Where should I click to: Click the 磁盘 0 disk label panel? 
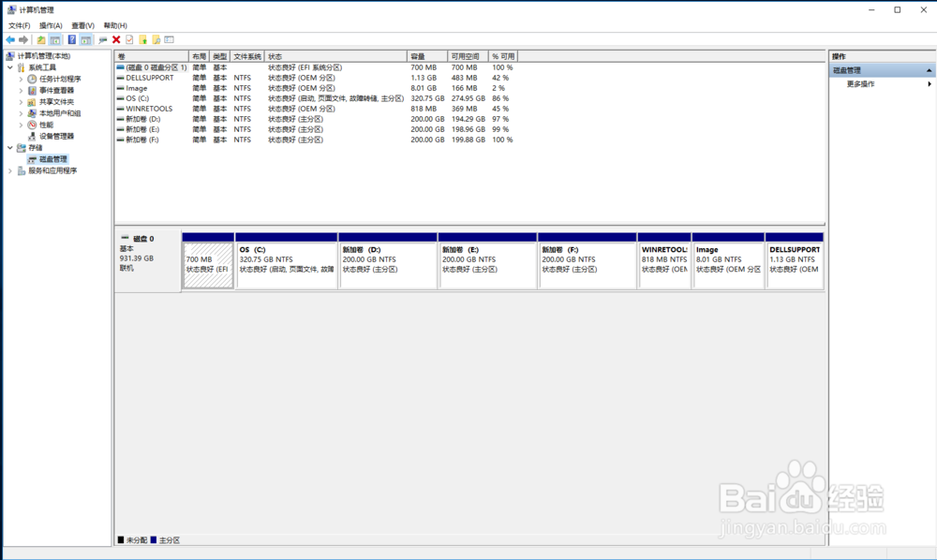coord(148,261)
